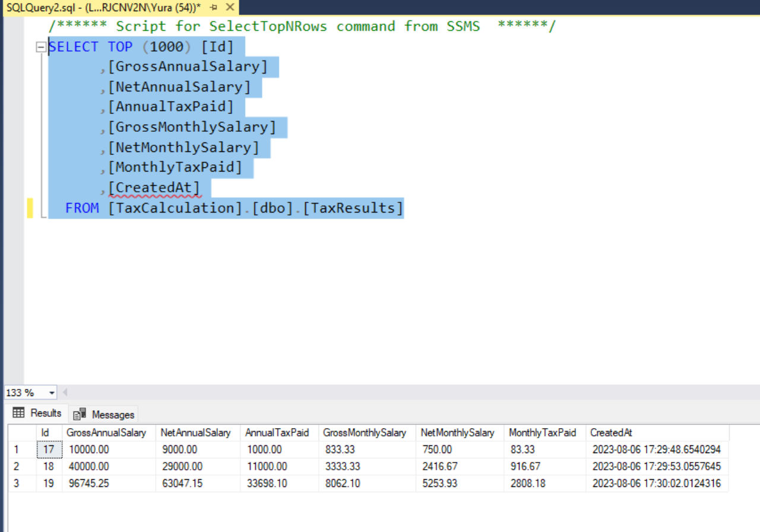
Task: Click the cell showing 2023-08-06 17:29:48 timestamp
Action: (655, 449)
